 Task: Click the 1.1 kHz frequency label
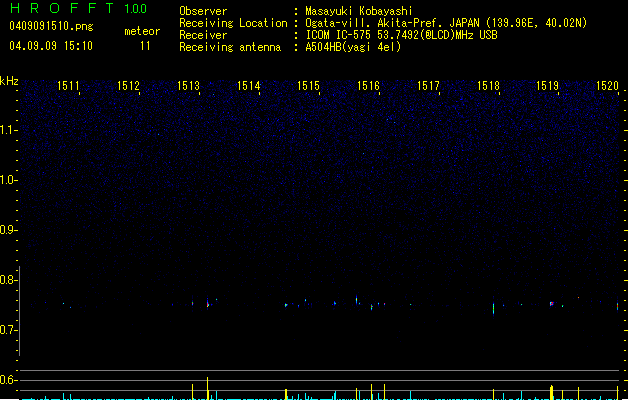[8, 130]
